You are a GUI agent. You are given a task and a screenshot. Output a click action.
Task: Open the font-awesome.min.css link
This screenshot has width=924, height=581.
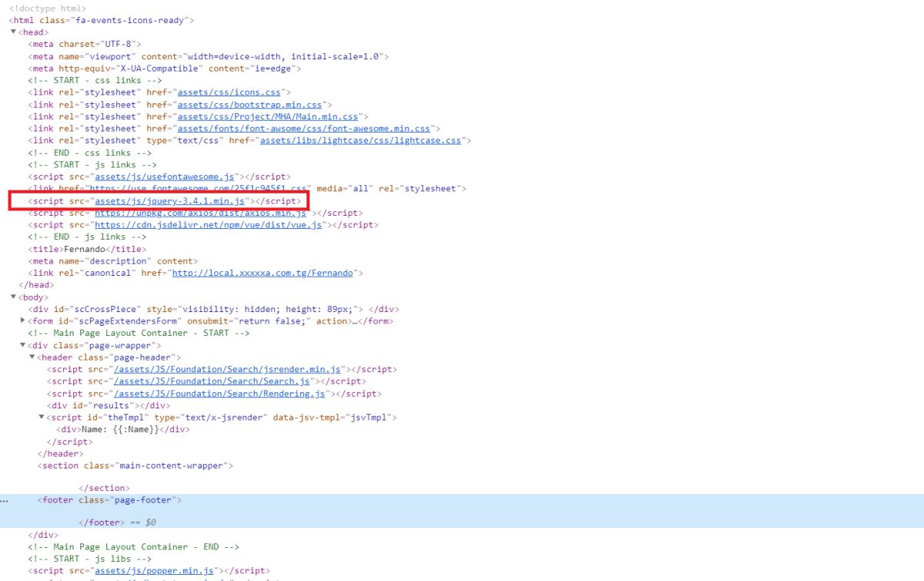tap(303, 129)
